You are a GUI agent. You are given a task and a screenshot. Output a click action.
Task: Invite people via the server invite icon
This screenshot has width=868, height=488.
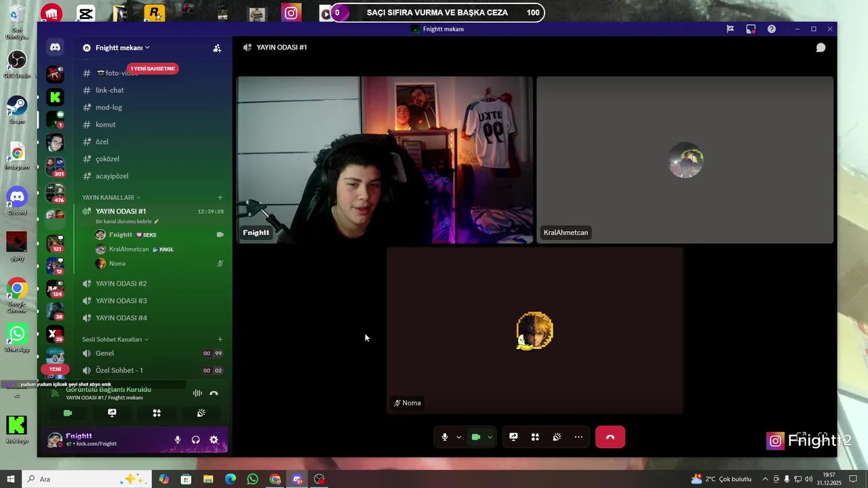click(217, 48)
